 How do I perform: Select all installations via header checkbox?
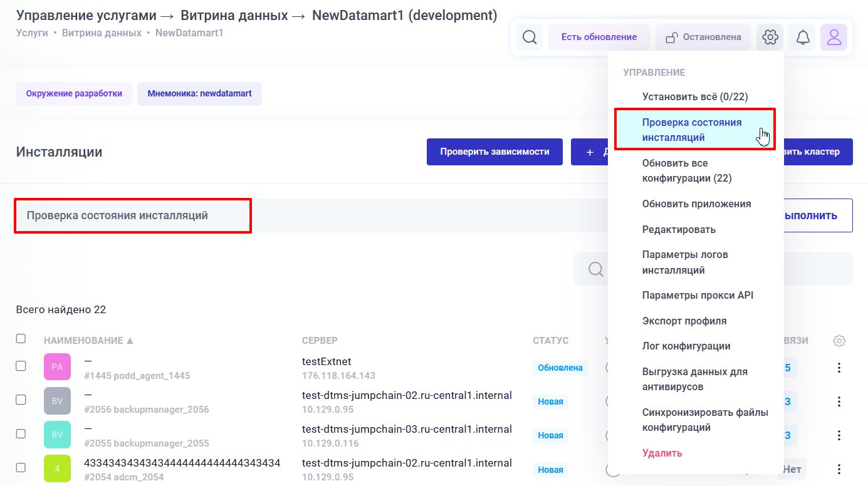[21, 338]
